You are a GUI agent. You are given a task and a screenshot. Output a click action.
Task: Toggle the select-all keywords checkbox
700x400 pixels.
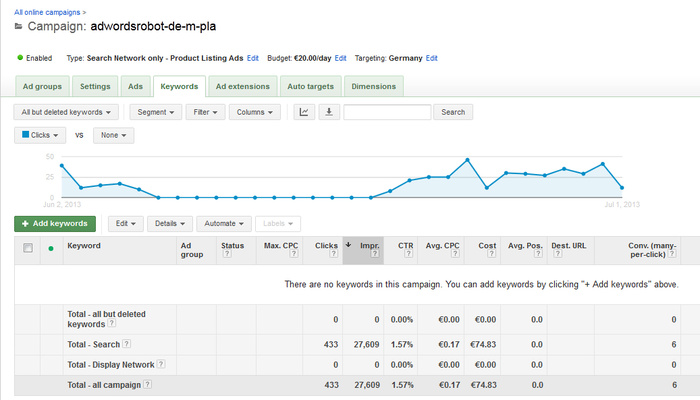[x=28, y=248]
